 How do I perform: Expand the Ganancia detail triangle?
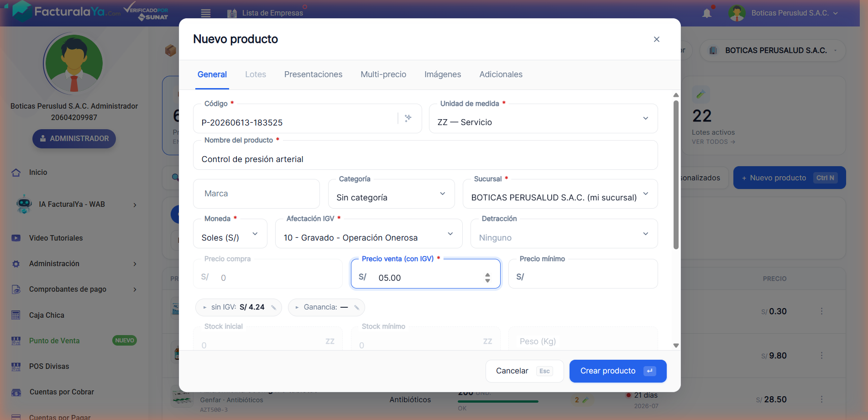[x=297, y=308]
